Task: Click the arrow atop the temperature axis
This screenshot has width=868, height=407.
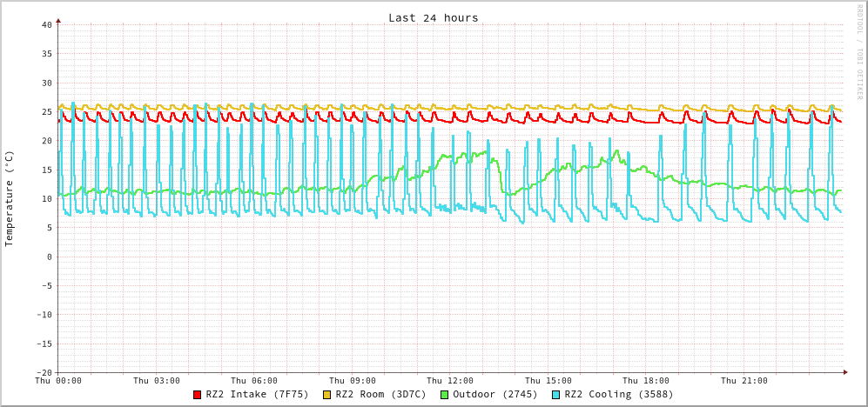Action: click(58, 19)
